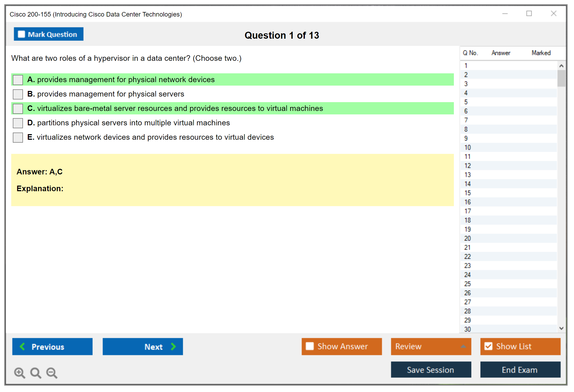Jump to question 13 in the list
Screen dimensions: 574x392
467,175
